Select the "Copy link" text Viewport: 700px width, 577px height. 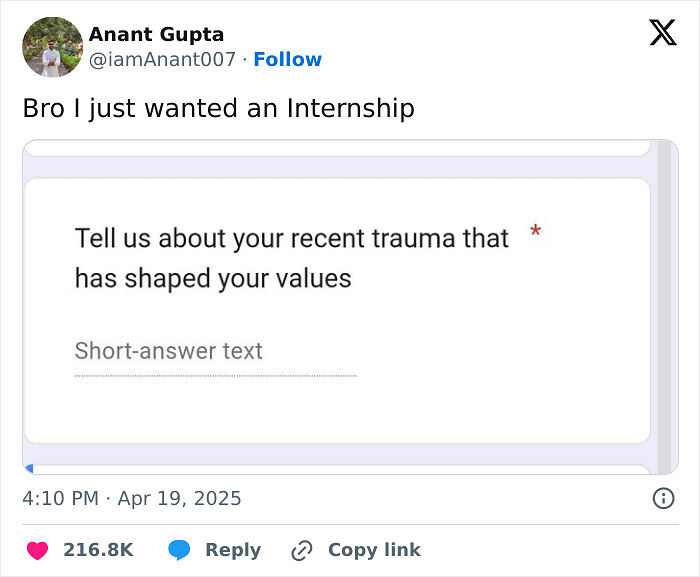(374, 550)
